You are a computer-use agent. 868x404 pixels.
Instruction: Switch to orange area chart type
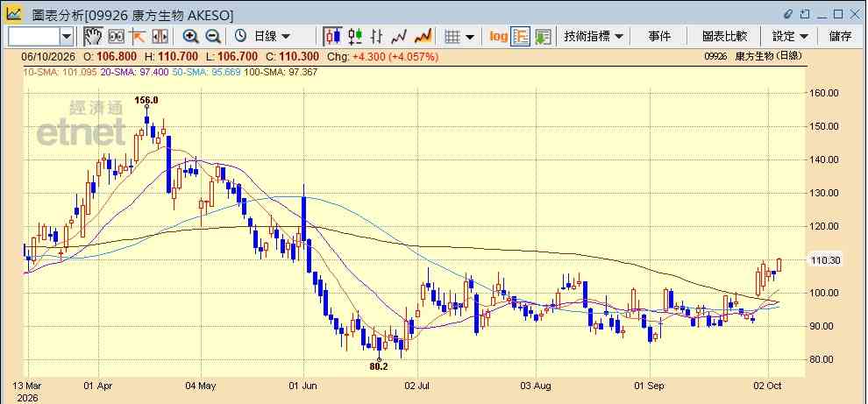423,37
